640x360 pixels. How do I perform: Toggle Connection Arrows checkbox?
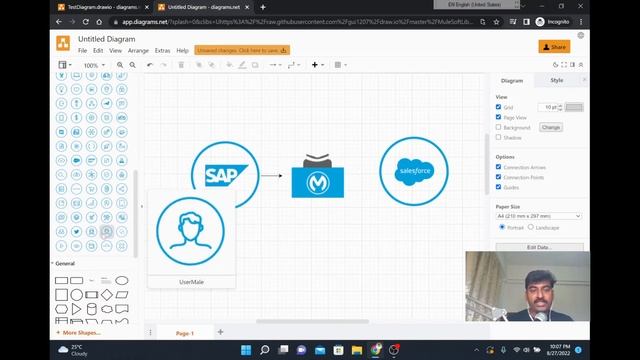tap(498, 167)
